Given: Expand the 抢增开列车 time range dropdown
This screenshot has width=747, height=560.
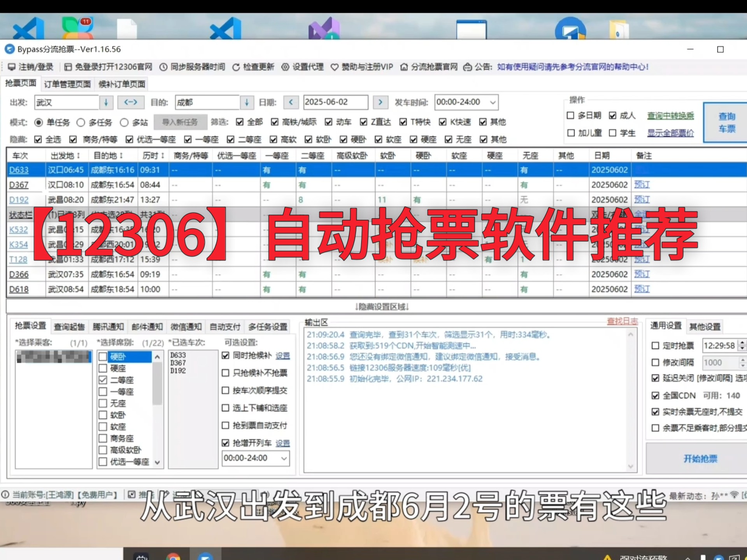Looking at the screenshot, I should point(284,458).
